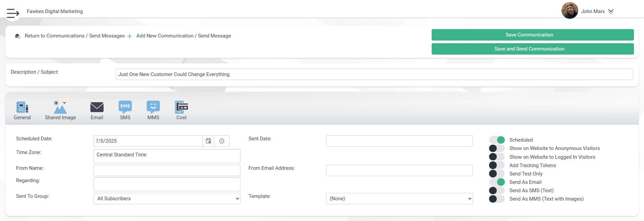Click the From Email Address field
644x221 pixels.
coord(399,170)
